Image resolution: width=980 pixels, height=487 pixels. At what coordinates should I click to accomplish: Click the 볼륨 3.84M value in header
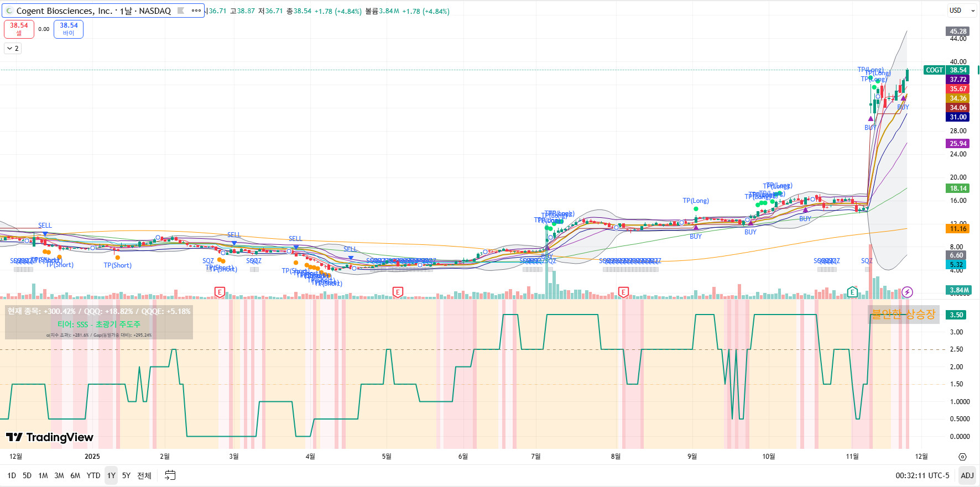point(382,11)
